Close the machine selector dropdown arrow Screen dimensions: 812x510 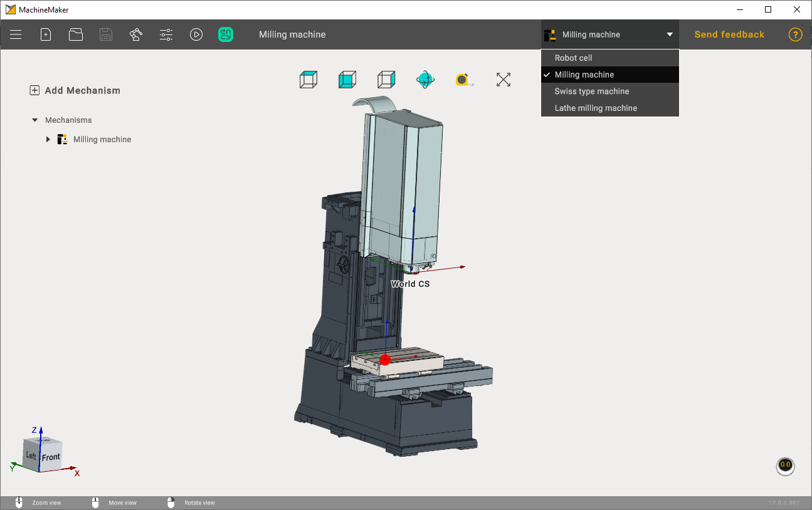click(x=670, y=34)
